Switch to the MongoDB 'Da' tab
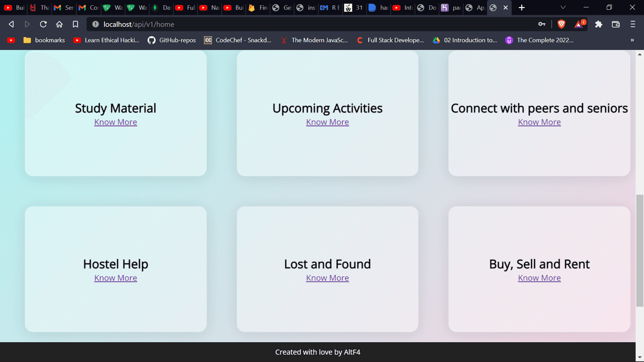The height and width of the screenshot is (362, 644). coord(161,8)
